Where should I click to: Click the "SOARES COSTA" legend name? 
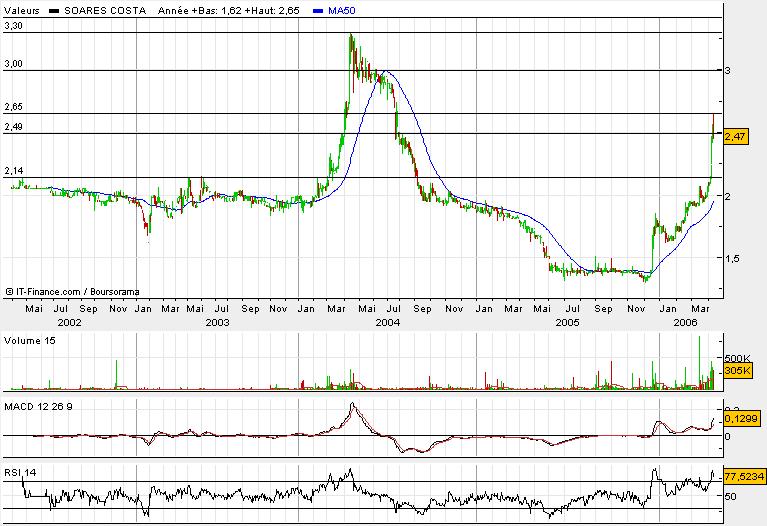pos(105,10)
